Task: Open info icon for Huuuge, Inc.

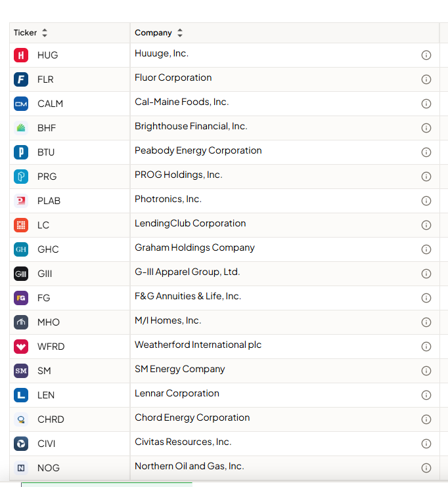Action: [x=426, y=55]
